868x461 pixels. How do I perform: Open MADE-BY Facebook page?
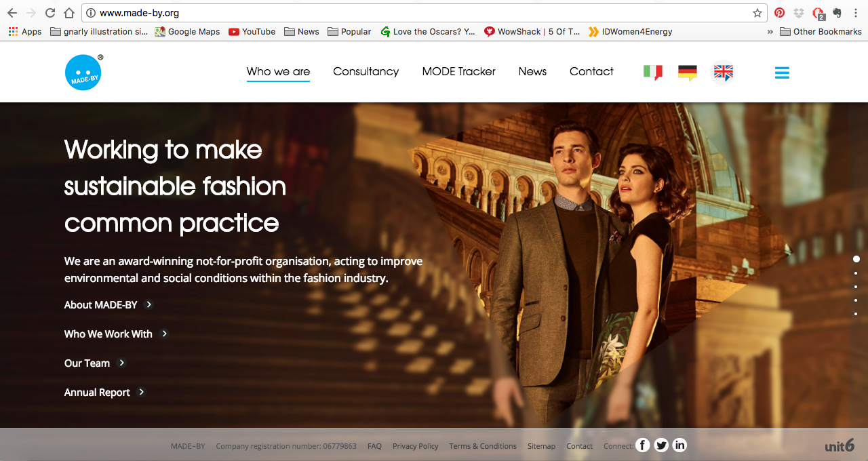pos(642,445)
